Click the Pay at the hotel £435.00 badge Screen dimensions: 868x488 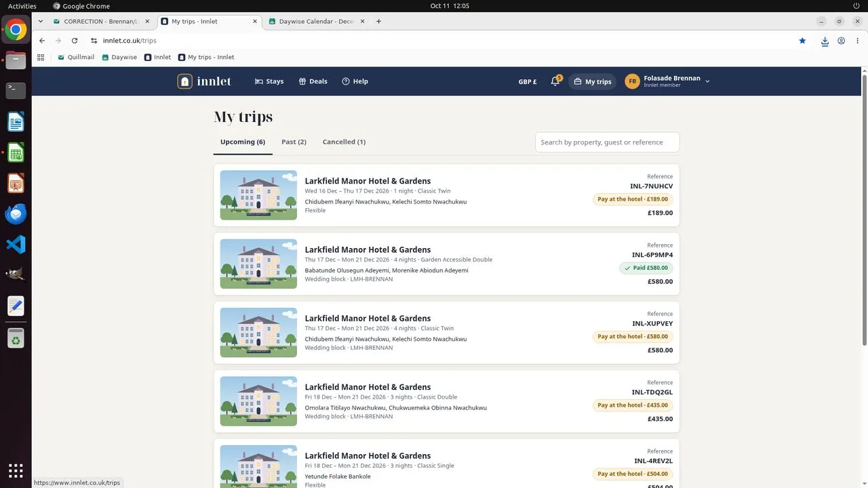tap(633, 405)
